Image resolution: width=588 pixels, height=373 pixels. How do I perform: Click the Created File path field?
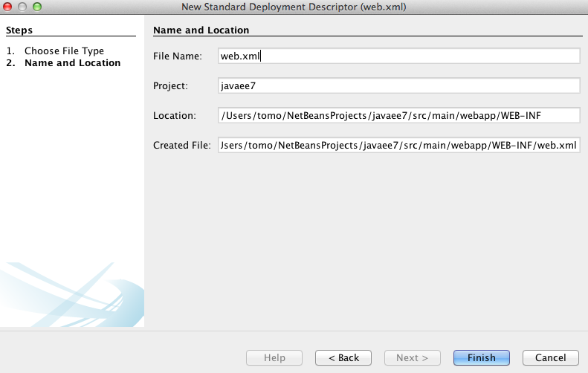coord(399,145)
